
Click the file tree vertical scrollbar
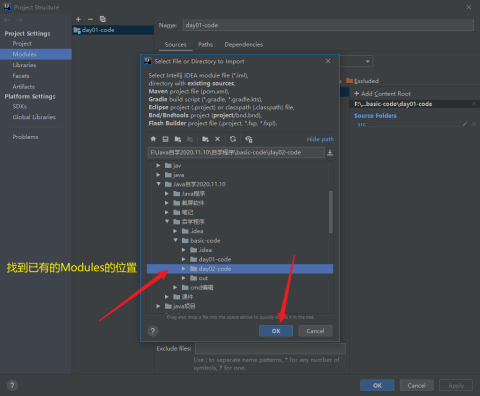tap(331, 212)
